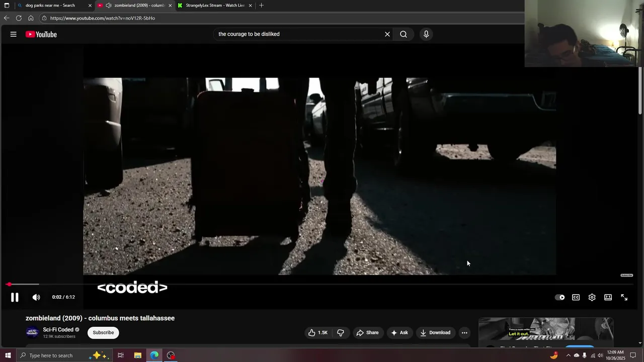Viewport: 644px width, 362px height.
Task: Open Microsoft Edge from the taskbar
Action: 154,355
